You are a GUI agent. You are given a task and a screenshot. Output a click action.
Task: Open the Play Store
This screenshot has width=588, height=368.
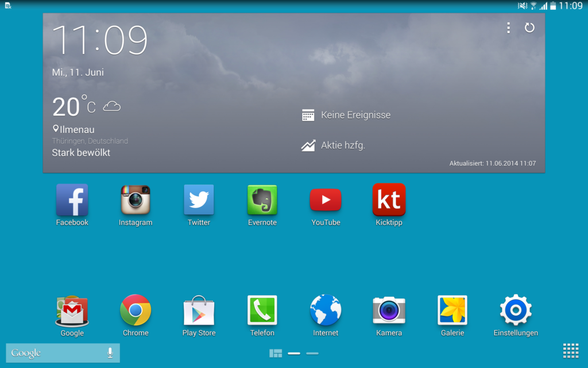point(199,310)
